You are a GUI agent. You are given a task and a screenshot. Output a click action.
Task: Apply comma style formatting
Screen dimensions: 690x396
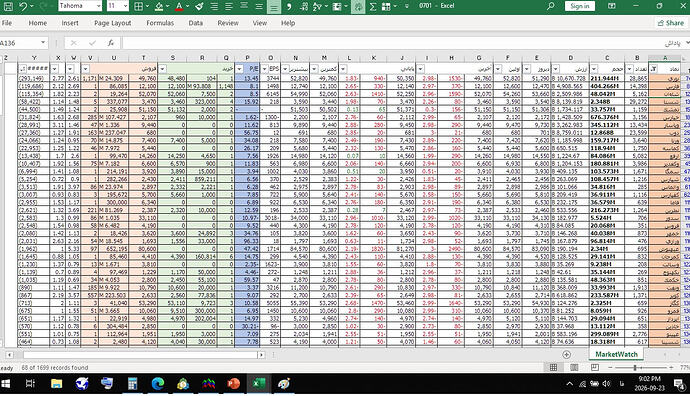click(289, 6)
